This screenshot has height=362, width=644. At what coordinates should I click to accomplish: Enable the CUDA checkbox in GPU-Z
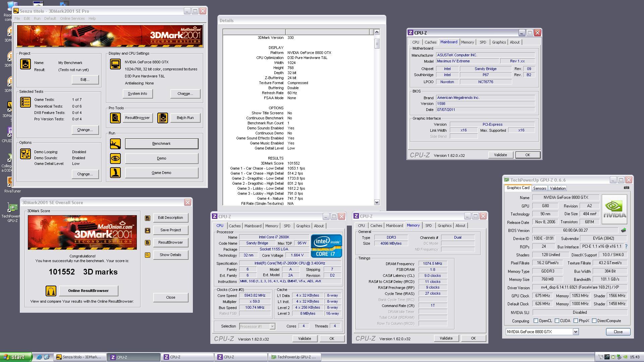[557, 321]
